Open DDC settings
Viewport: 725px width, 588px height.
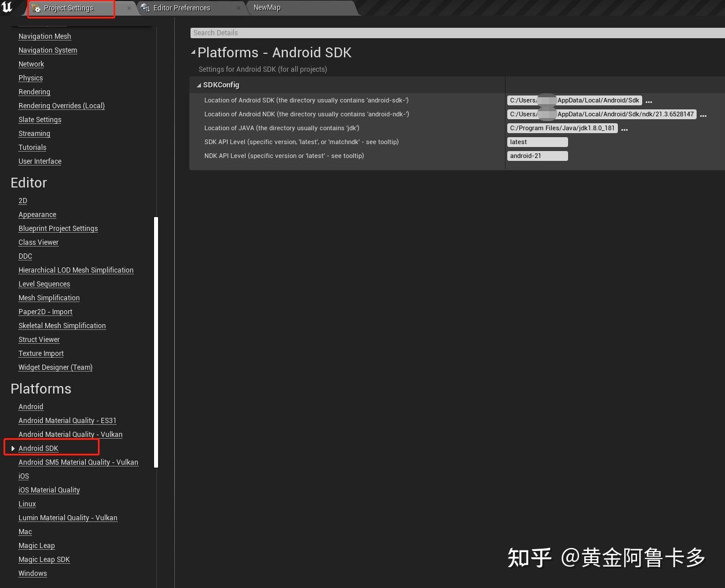(x=25, y=256)
